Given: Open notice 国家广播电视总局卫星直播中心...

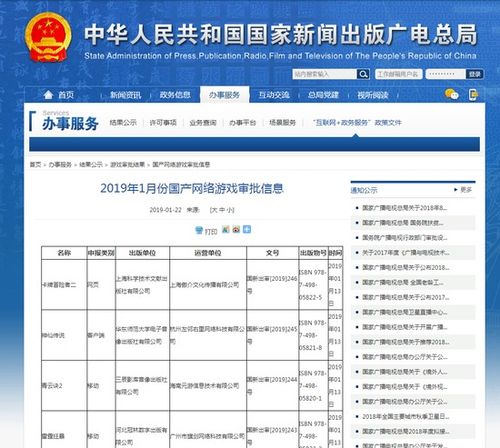Looking at the screenshot, I should [x=405, y=312].
